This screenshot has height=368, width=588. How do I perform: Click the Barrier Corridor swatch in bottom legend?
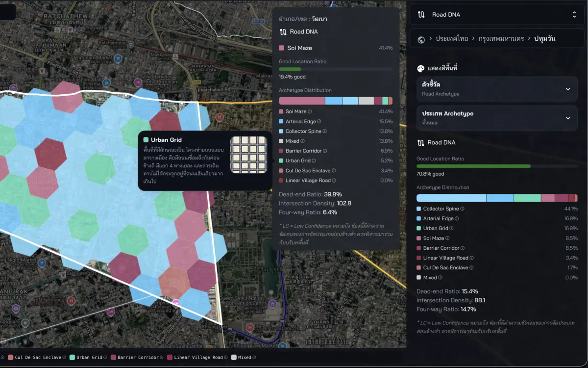(113, 358)
